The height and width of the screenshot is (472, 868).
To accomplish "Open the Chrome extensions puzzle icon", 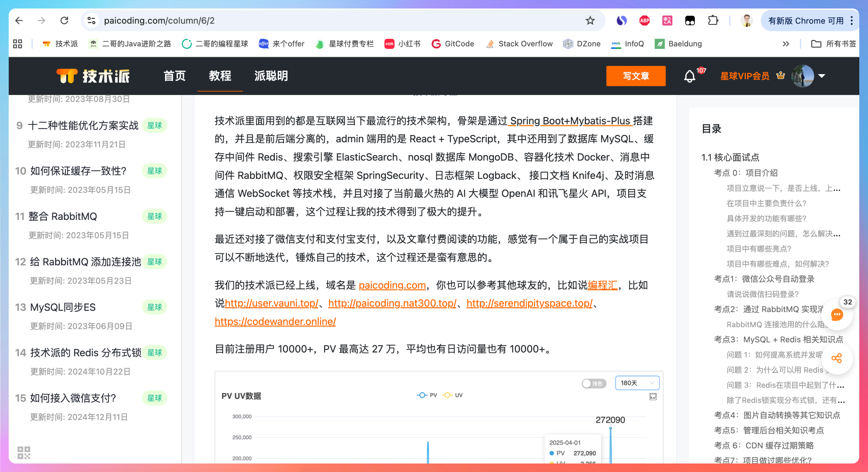I will point(713,21).
